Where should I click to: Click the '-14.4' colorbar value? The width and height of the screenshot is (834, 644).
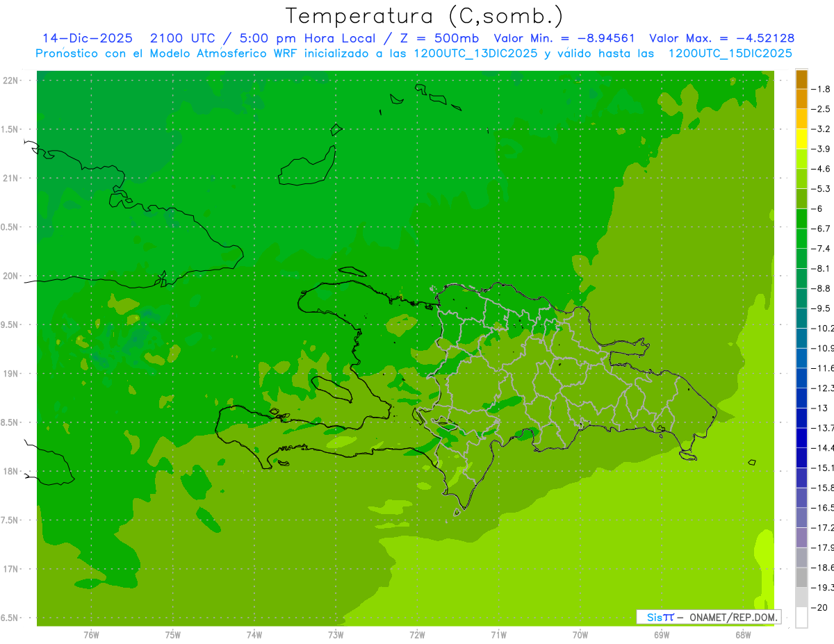point(822,448)
